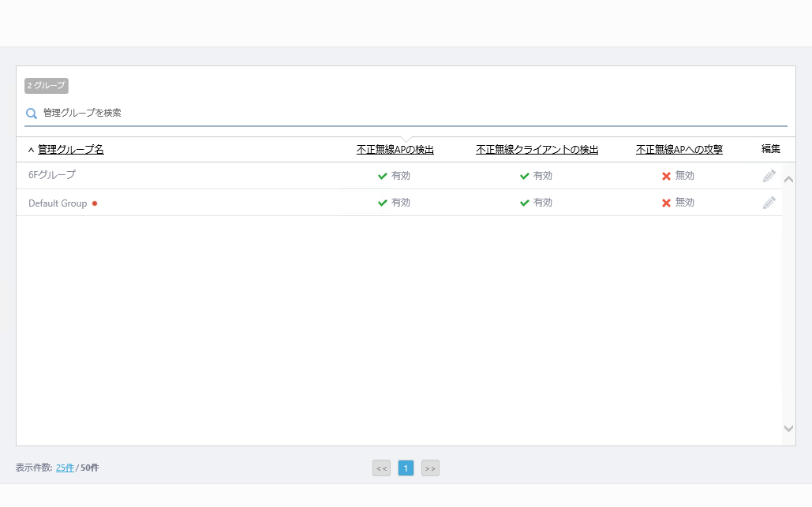Sort by the 不正無線APの検出 column header
This screenshot has width=812, height=507.
point(395,150)
